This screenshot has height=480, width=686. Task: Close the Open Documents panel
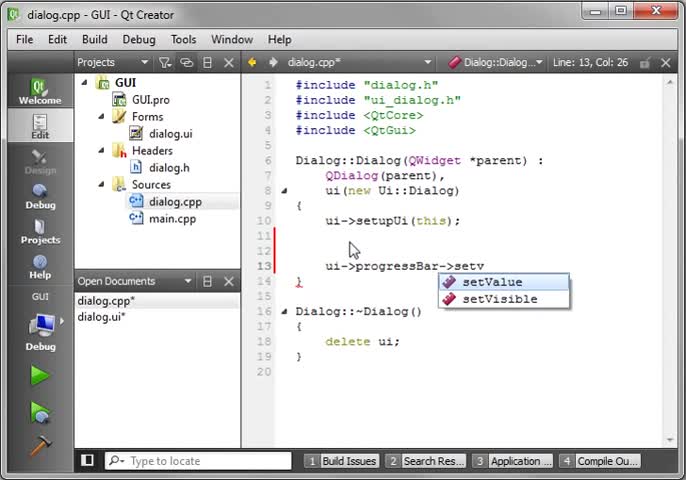tap(229, 281)
